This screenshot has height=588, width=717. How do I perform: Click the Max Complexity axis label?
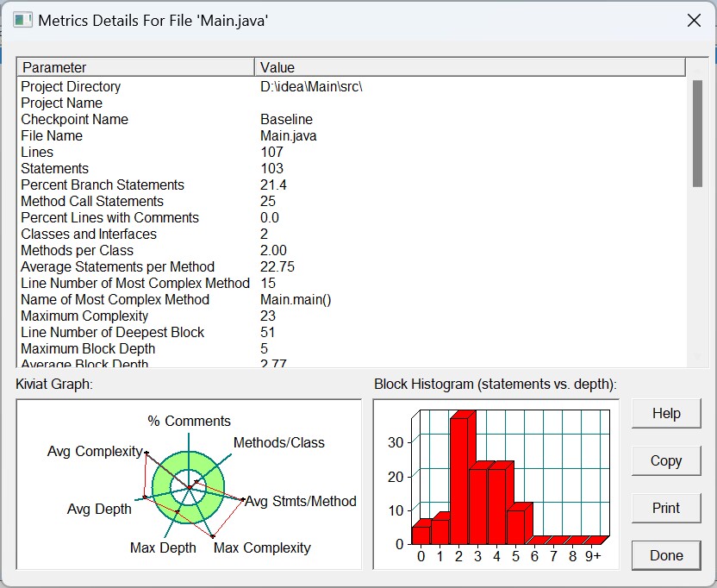(x=262, y=547)
